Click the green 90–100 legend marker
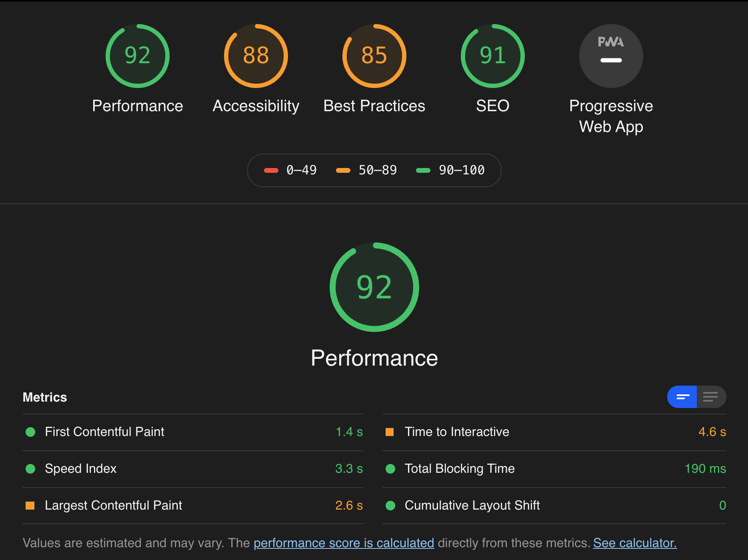Viewport: 748px width, 560px height. point(423,170)
